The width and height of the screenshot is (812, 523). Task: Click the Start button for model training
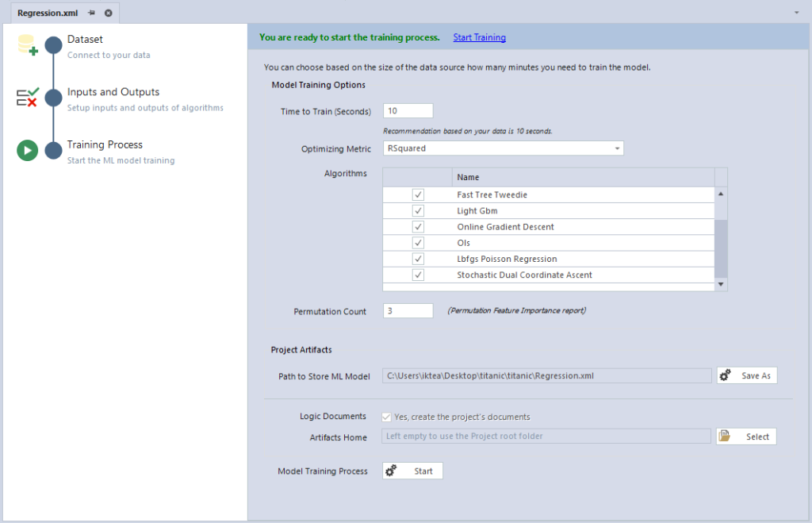(412, 471)
